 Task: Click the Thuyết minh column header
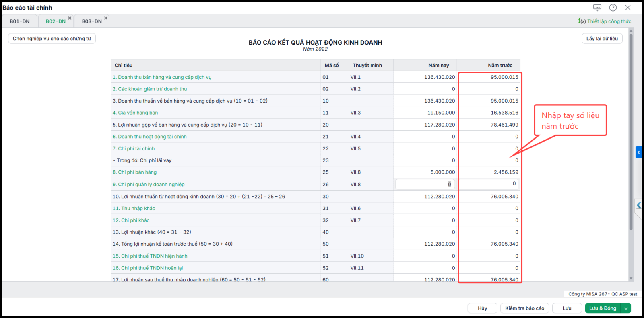click(371, 65)
